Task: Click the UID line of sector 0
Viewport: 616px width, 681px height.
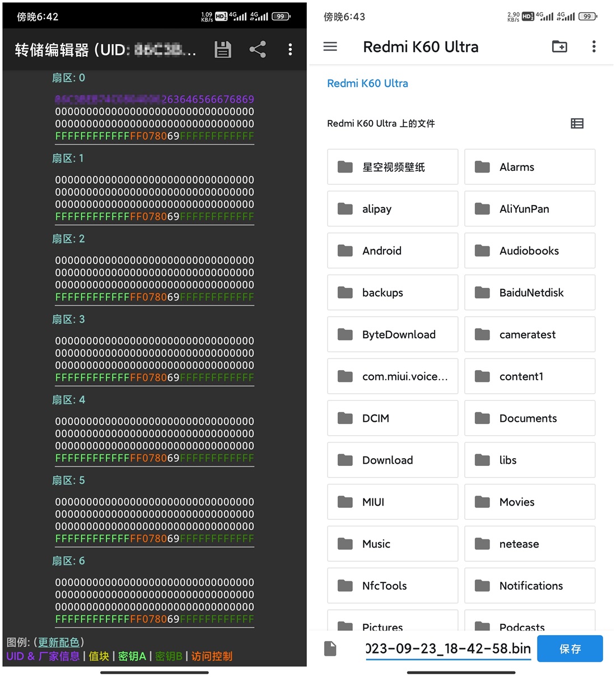Action: (x=155, y=99)
